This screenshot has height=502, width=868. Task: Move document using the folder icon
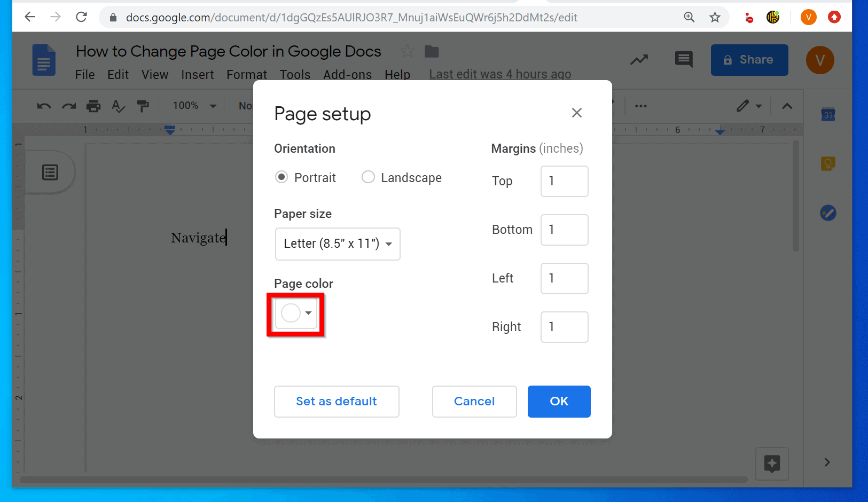[432, 51]
